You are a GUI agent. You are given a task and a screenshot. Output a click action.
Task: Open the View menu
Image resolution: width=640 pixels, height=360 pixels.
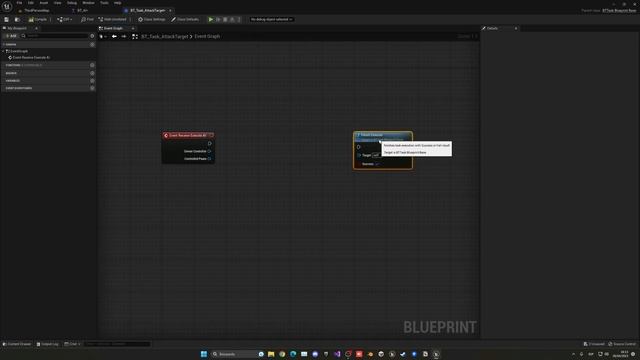(x=58, y=3)
